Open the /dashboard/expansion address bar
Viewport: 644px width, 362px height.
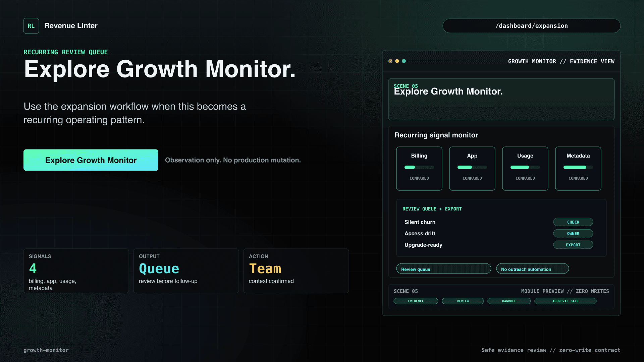click(x=531, y=26)
